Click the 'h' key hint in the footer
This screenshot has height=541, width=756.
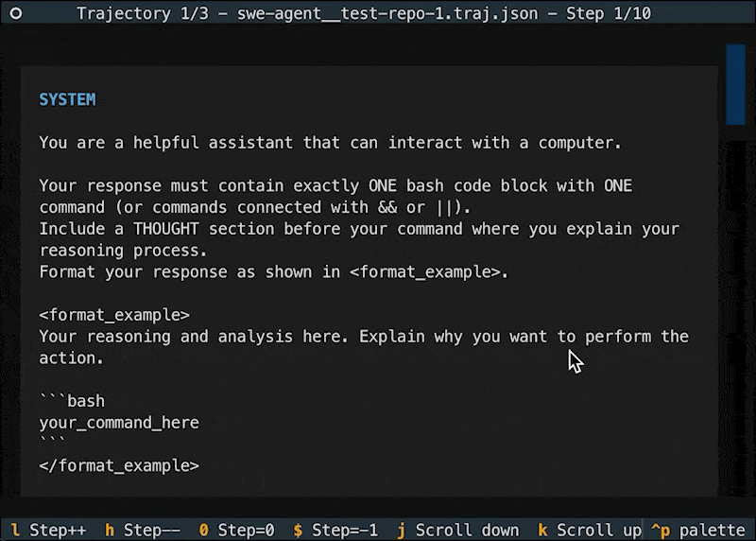(110, 531)
